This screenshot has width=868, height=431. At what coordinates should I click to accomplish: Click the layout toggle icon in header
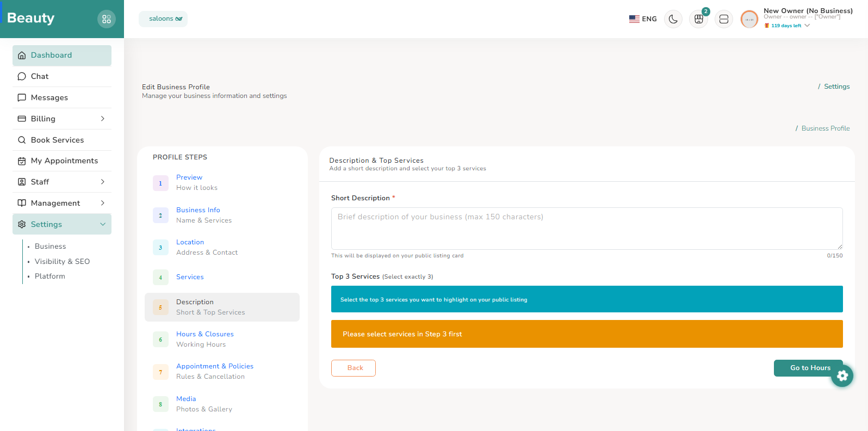pyautogui.click(x=724, y=19)
